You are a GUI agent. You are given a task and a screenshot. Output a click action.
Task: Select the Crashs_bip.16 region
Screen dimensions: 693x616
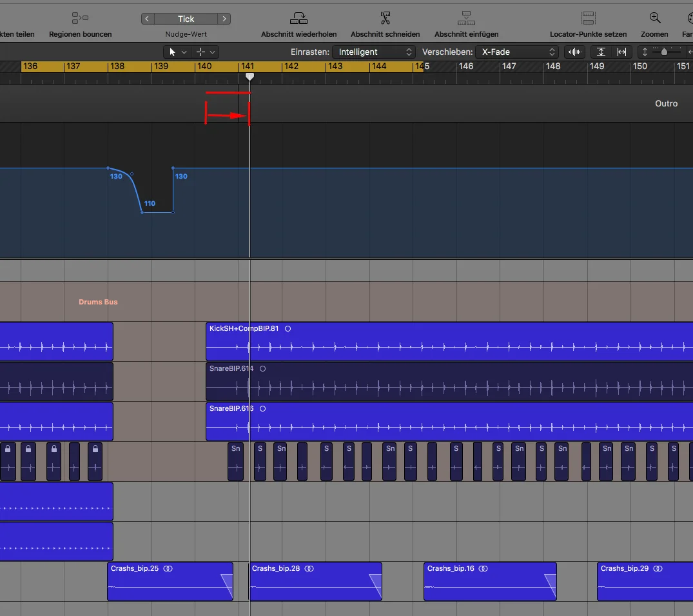(x=490, y=581)
